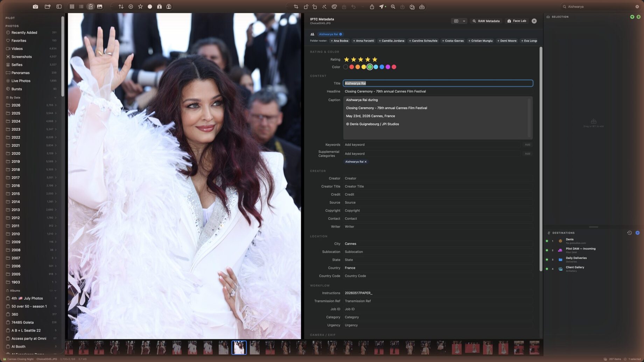
Task: Set rating to fifth star
Action: 375,59
